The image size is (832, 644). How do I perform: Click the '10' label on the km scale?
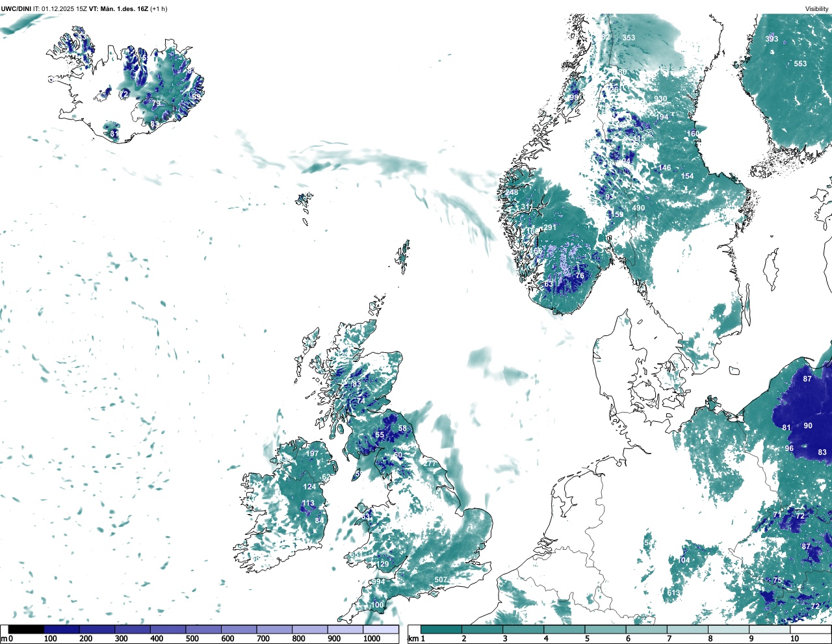pyautogui.click(x=794, y=639)
